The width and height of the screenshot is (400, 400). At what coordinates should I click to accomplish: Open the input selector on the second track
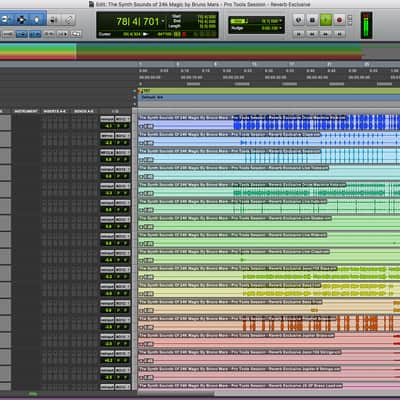click(107, 136)
